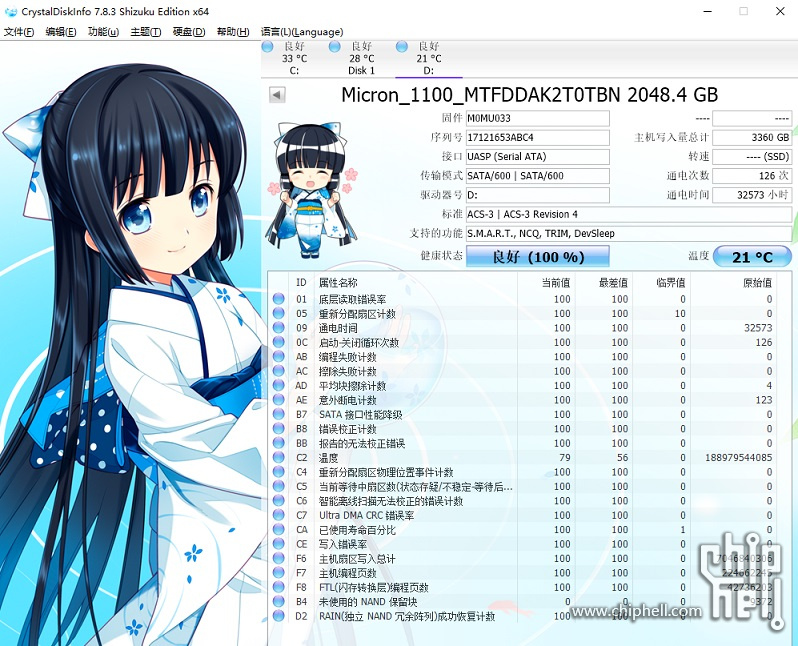Open the 主题(T) menu
The image size is (798, 646).
(x=146, y=32)
